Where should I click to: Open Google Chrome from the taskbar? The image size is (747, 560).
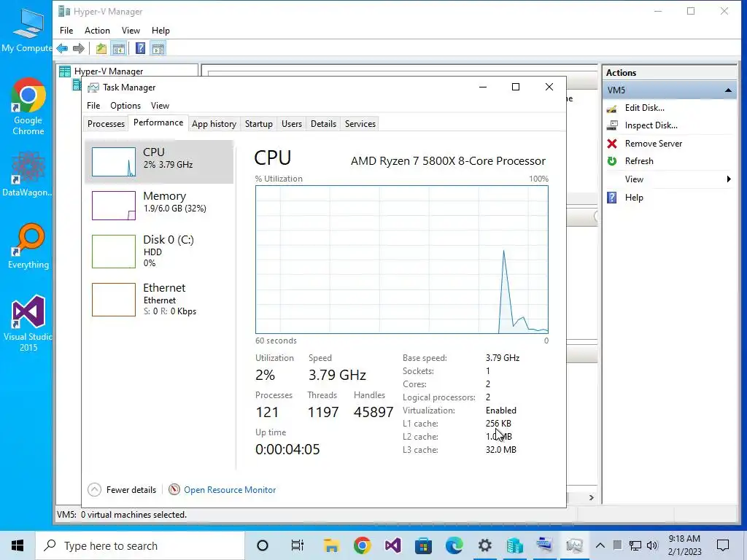[x=362, y=545]
